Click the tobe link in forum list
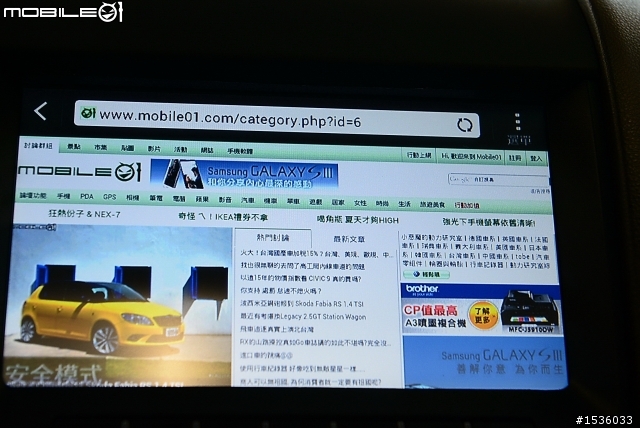This screenshot has height=428, width=640. pos(522,256)
